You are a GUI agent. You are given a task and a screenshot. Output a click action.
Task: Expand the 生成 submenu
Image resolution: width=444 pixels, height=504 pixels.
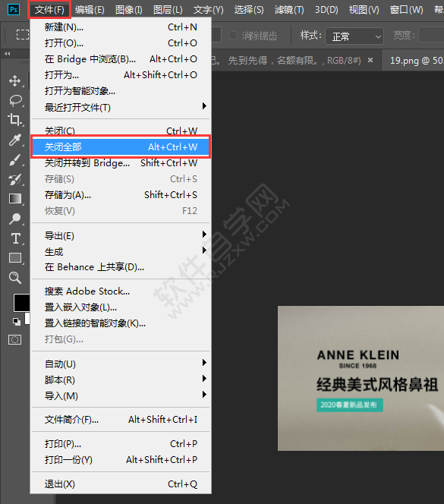(x=121, y=251)
